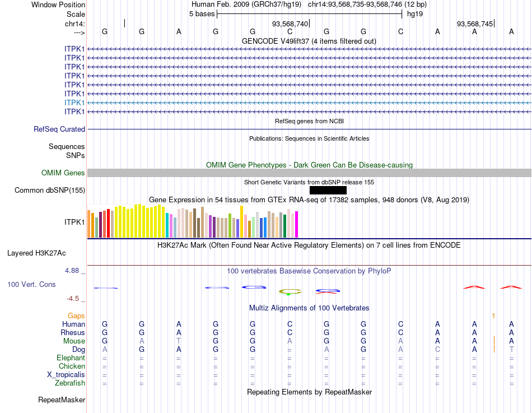Click the 93,568,745 ruler position

(475, 24)
